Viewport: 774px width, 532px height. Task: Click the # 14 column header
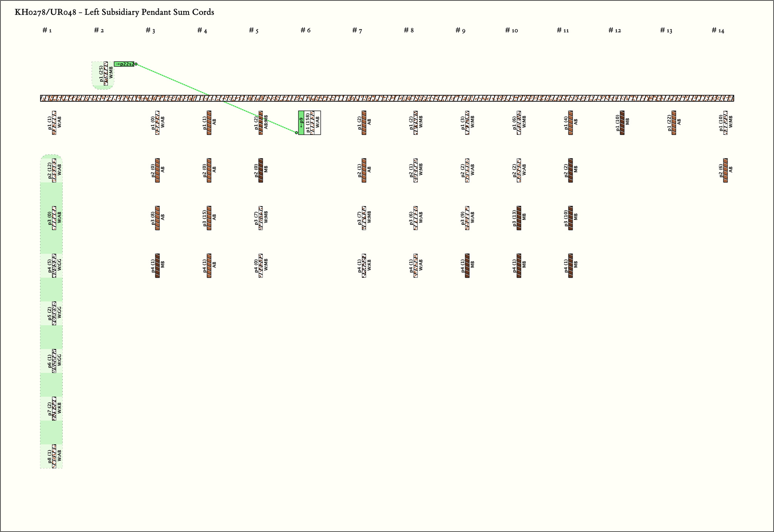tap(718, 30)
